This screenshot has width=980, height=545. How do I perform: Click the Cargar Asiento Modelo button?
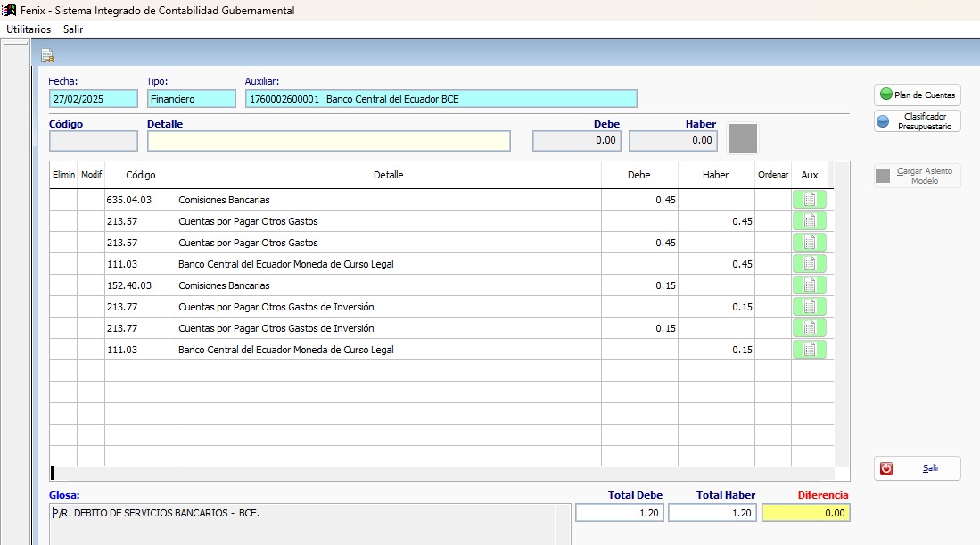[x=918, y=176]
